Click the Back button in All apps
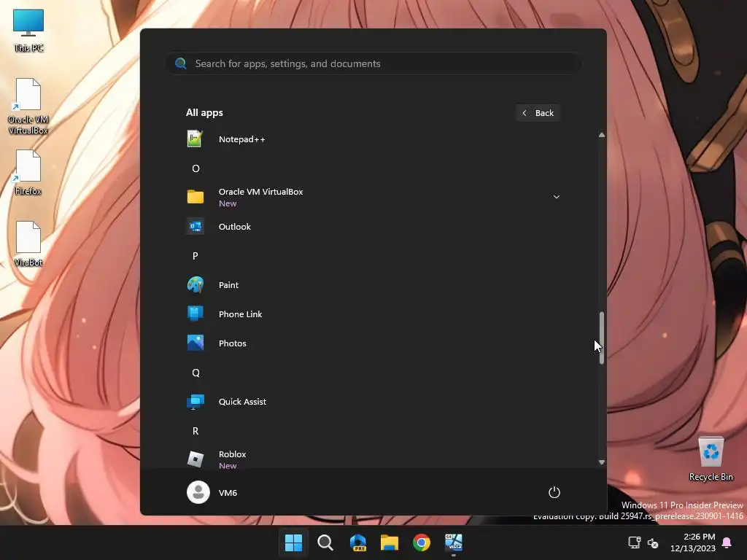Viewport: 747px width, 560px height. pos(538,113)
